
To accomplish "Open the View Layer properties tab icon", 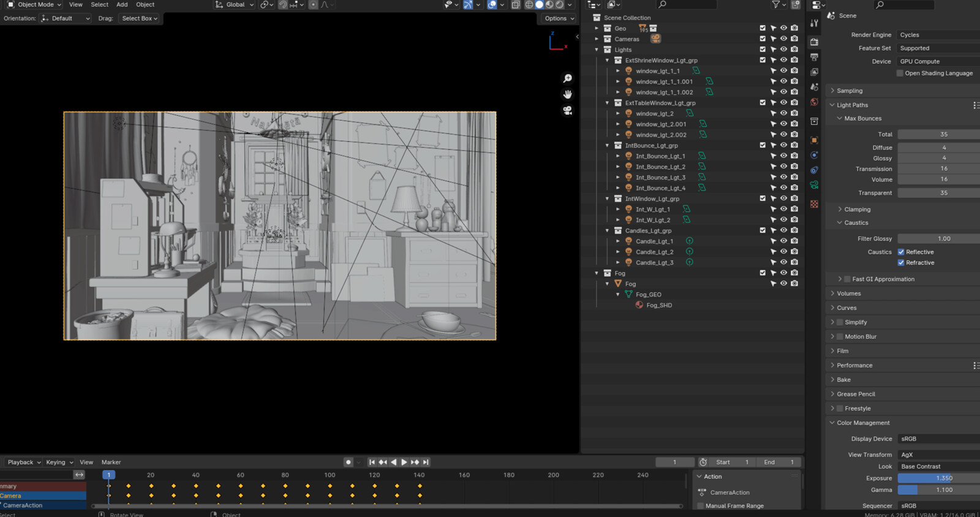I will pyautogui.click(x=814, y=72).
